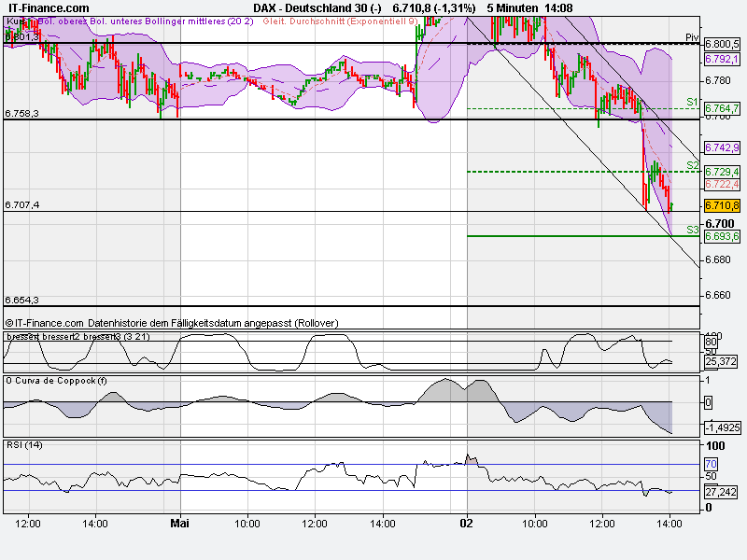Click the bressert indicator panel title
This screenshot has width=747, height=560.
coord(78,337)
